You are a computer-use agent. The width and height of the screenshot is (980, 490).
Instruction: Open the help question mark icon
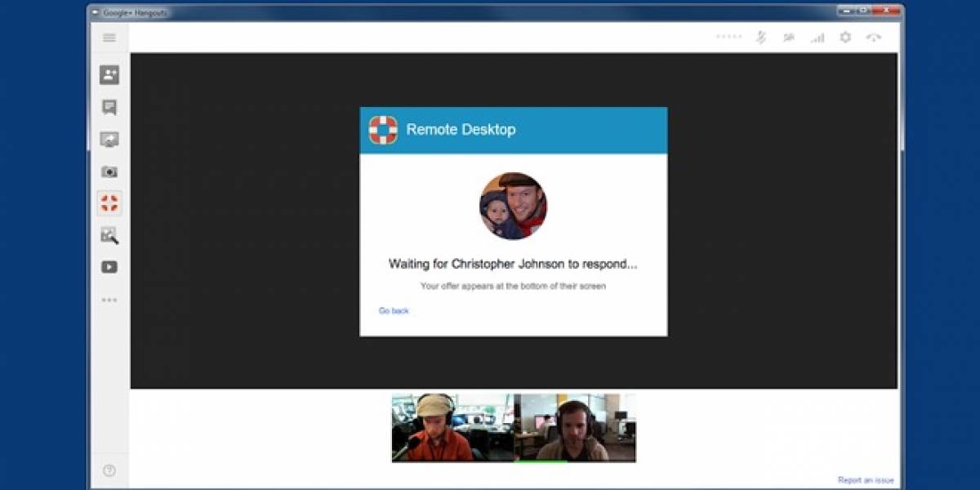point(109,470)
